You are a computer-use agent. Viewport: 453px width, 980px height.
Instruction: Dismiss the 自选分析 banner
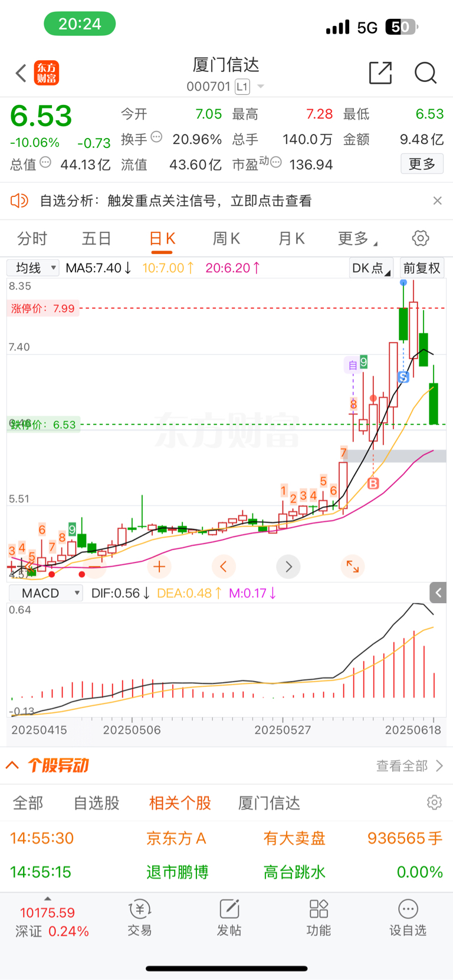pyautogui.click(x=437, y=200)
